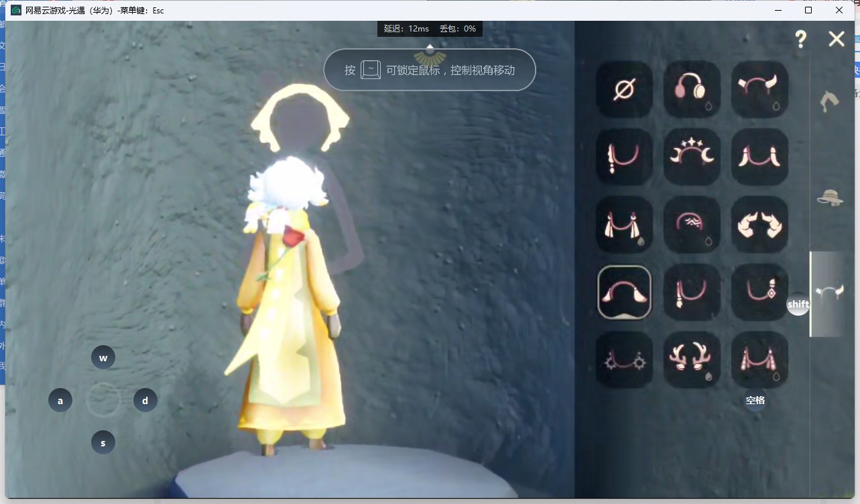Tap the 空格 spacebar key
Screen dimensions: 860x504
click(x=755, y=400)
